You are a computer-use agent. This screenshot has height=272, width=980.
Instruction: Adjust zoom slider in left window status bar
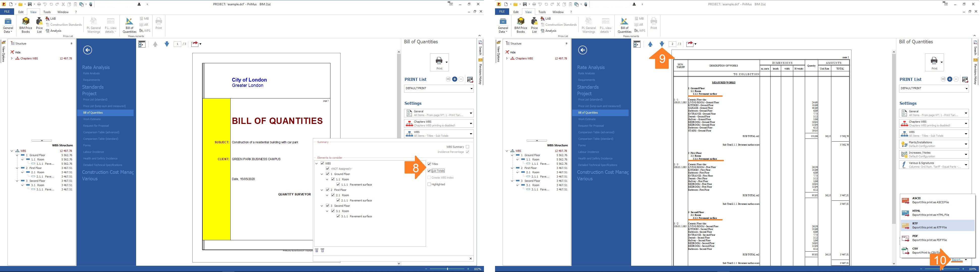pos(447,269)
